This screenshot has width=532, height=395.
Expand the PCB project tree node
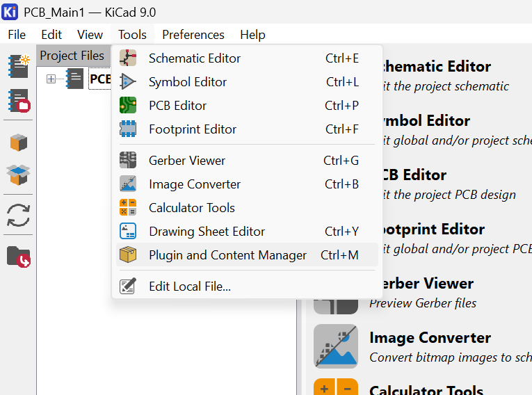coord(51,79)
